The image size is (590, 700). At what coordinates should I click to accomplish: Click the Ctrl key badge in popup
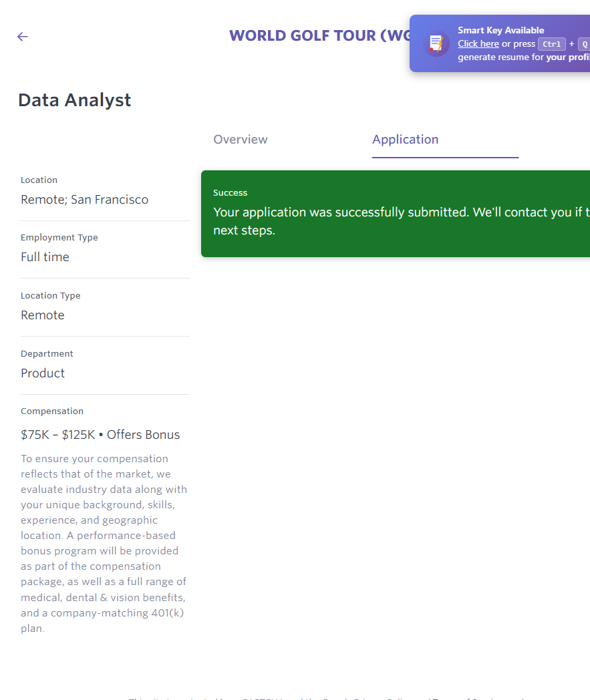click(552, 44)
